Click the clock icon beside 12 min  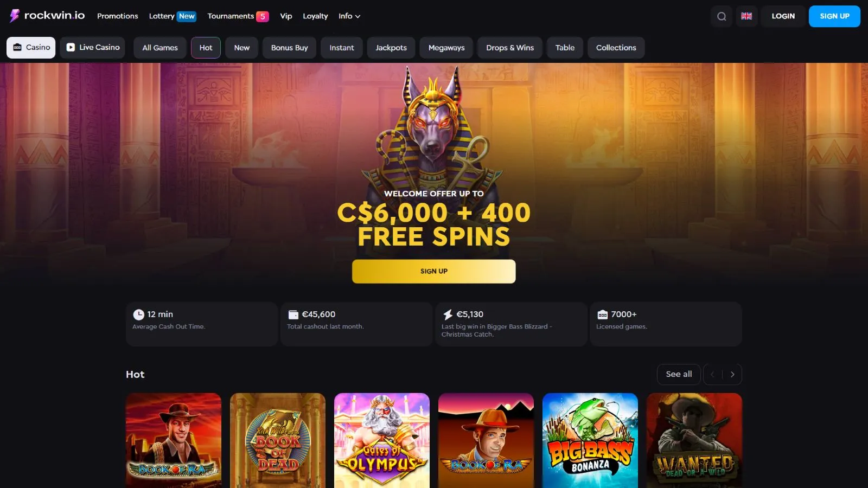(x=138, y=314)
